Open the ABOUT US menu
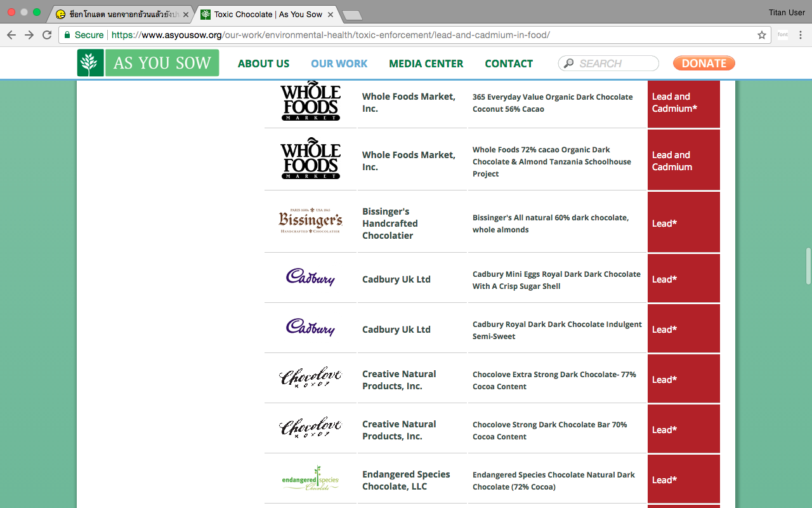 coord(263,63)
